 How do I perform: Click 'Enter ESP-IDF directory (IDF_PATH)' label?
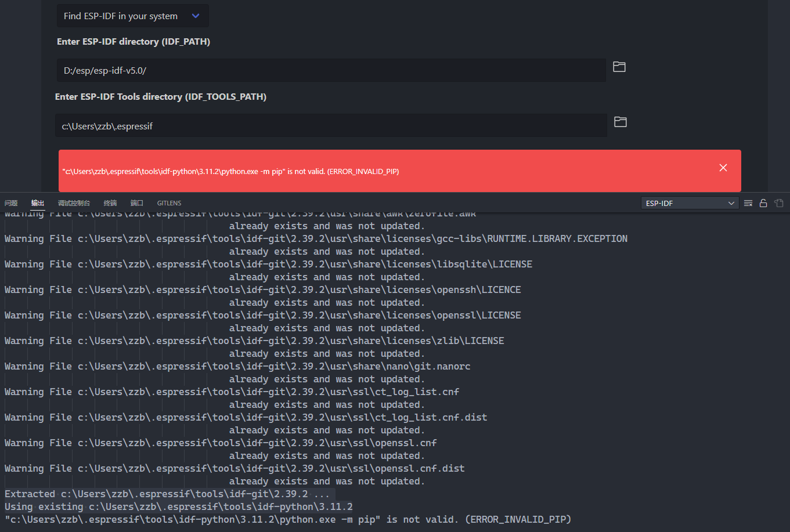134,42
